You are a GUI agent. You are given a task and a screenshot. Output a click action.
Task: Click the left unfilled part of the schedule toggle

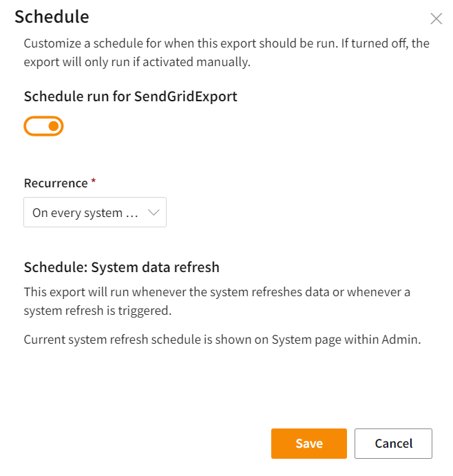pyautogui.click(x=36, y=126)
